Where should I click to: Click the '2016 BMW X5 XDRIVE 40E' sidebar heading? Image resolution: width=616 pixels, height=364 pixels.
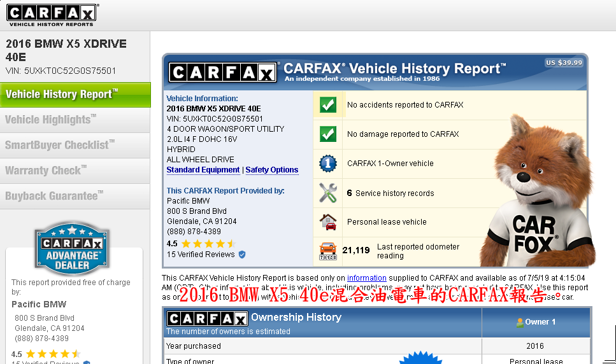(x=66, y=50)
